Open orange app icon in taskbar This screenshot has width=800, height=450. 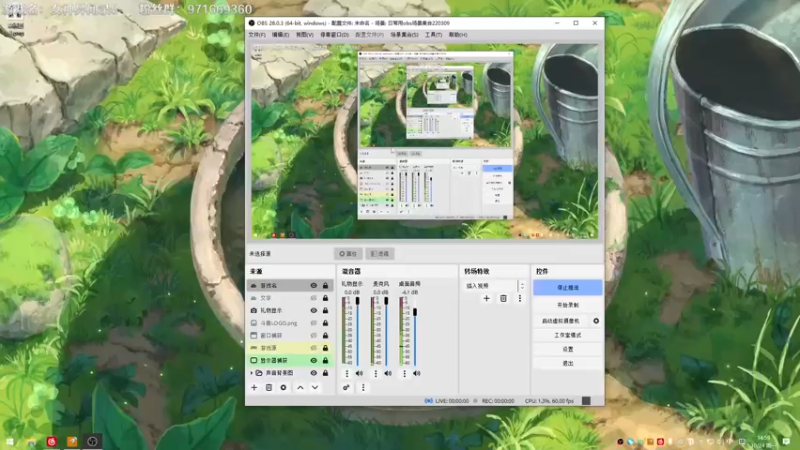[x=72, y=441]
